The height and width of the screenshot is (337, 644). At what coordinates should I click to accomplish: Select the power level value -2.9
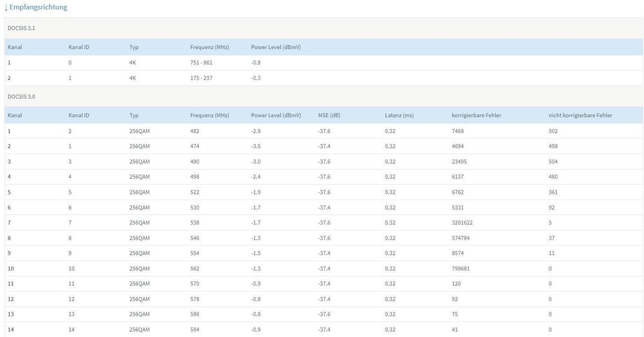coord(256,131)
